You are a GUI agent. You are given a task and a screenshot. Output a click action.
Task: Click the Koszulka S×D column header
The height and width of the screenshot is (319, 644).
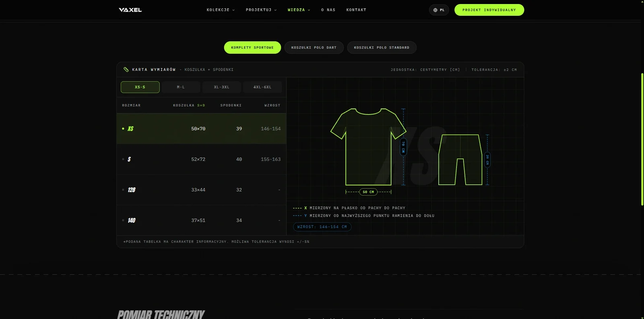click(189, 106)
